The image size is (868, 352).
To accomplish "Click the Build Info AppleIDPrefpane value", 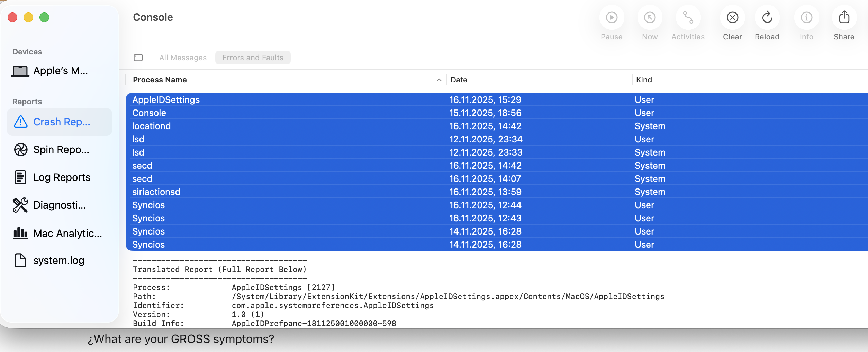I will (314, 324).
